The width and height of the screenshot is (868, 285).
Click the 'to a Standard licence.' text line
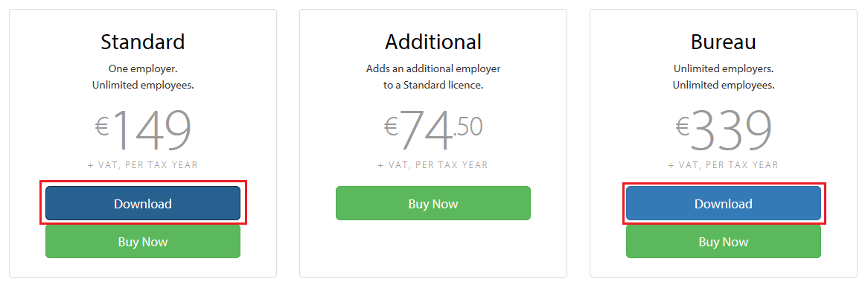click(x=433, y=86)
